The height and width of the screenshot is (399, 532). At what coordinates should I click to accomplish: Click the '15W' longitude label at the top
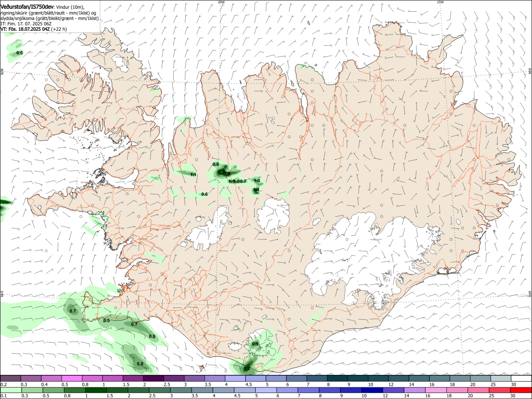click(x=440, y=2)
